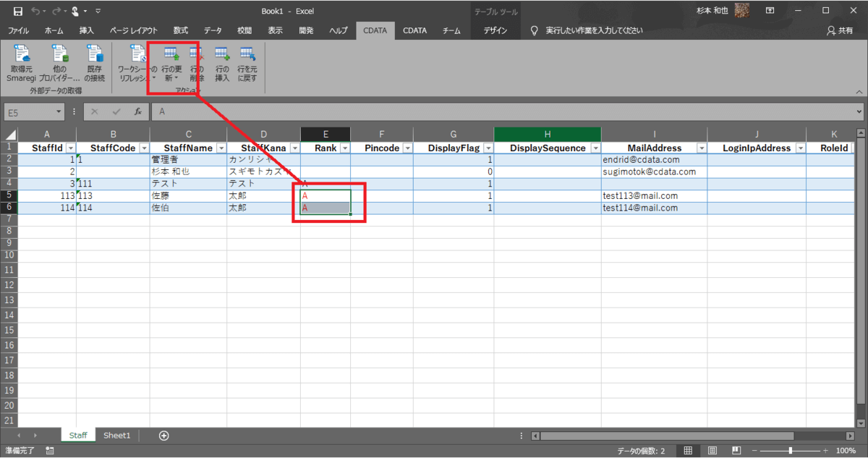Click the 行を元に戻す icon
The height and width of the screenshot is (458, 868).
tap(247, 63)
